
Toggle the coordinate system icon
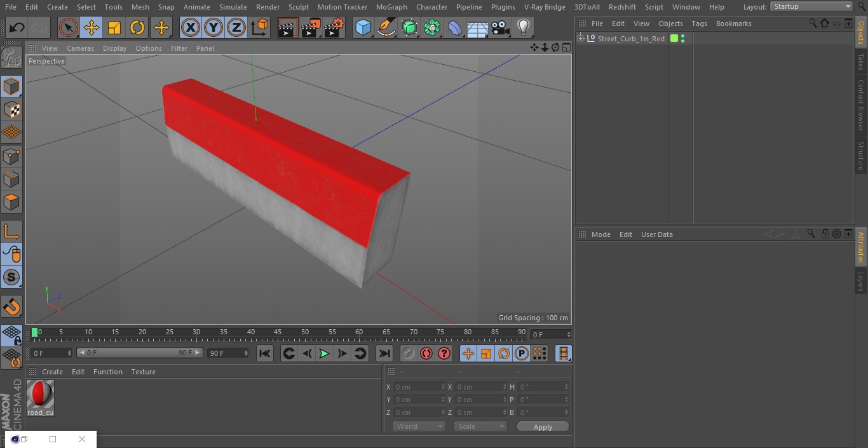coord(260,28)
